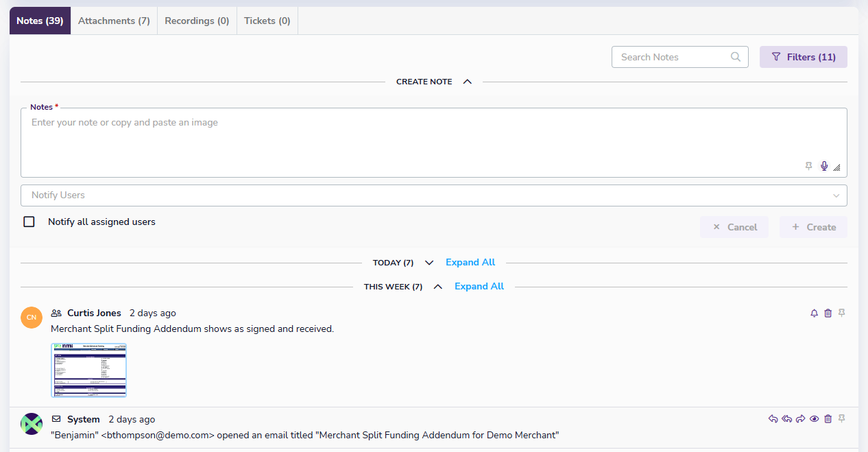Viewport: 868px width, 452px height.
Task: Open the Attachments (7) tab
Action: [x=114, y=21]
